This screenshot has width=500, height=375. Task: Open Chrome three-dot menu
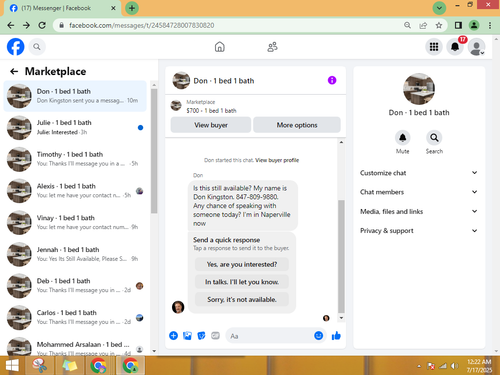coord(490,25)
